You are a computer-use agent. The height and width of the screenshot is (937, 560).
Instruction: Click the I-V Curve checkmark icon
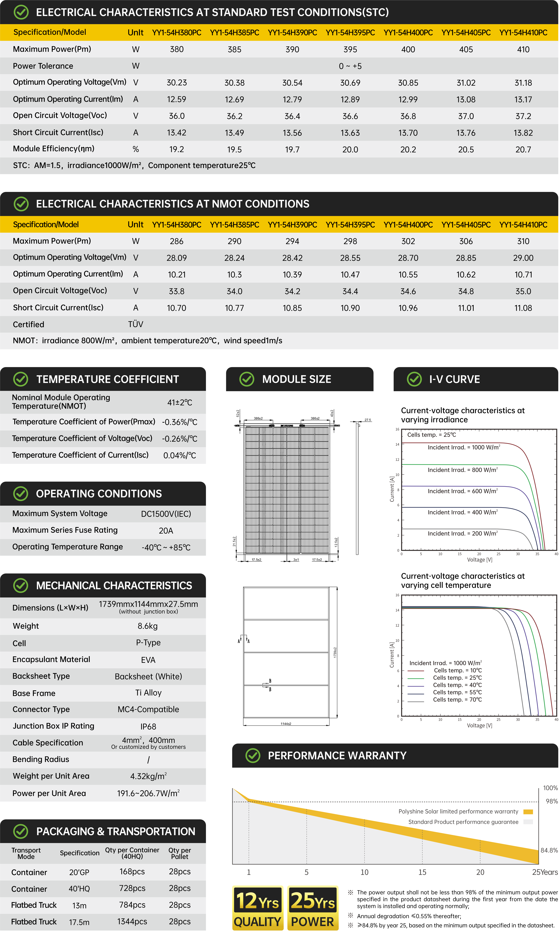(x=414, y=379)
